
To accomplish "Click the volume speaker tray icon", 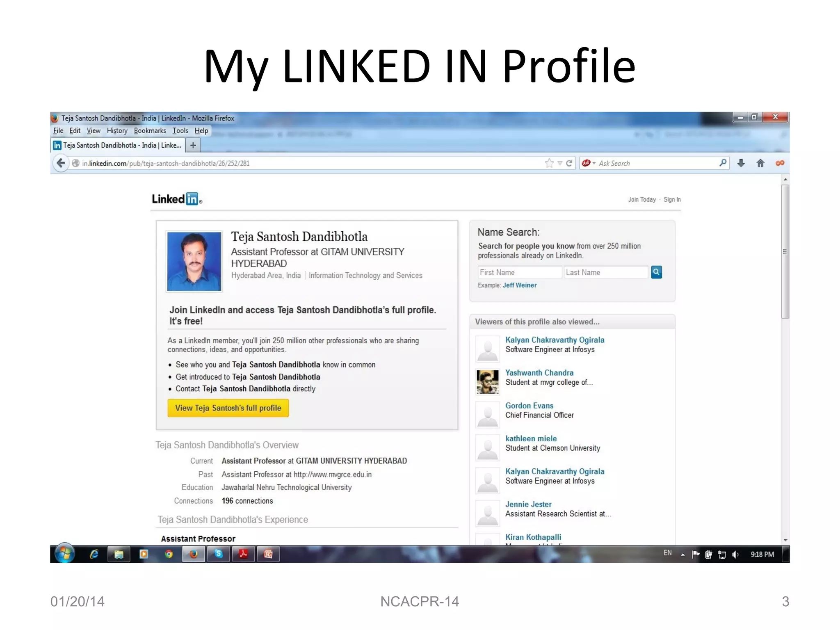I will click(735, 555).
